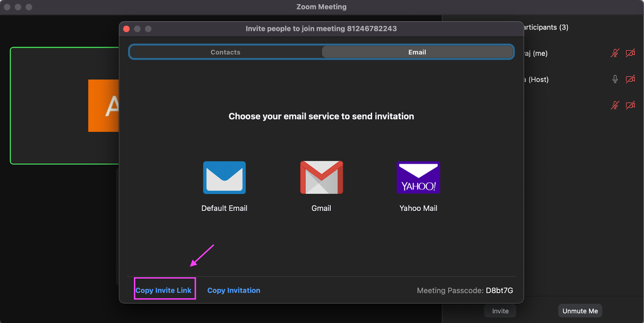
Task: Click microphone icon in the Host row
Action: pos(615,79)
